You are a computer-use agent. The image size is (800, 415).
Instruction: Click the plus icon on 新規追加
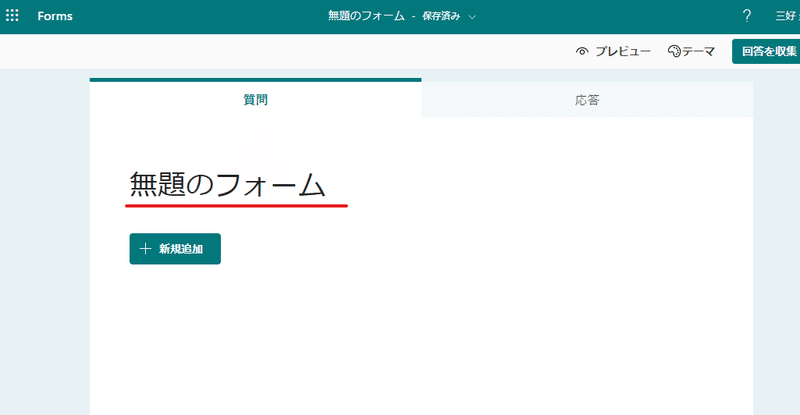click(x=145, y=249)
